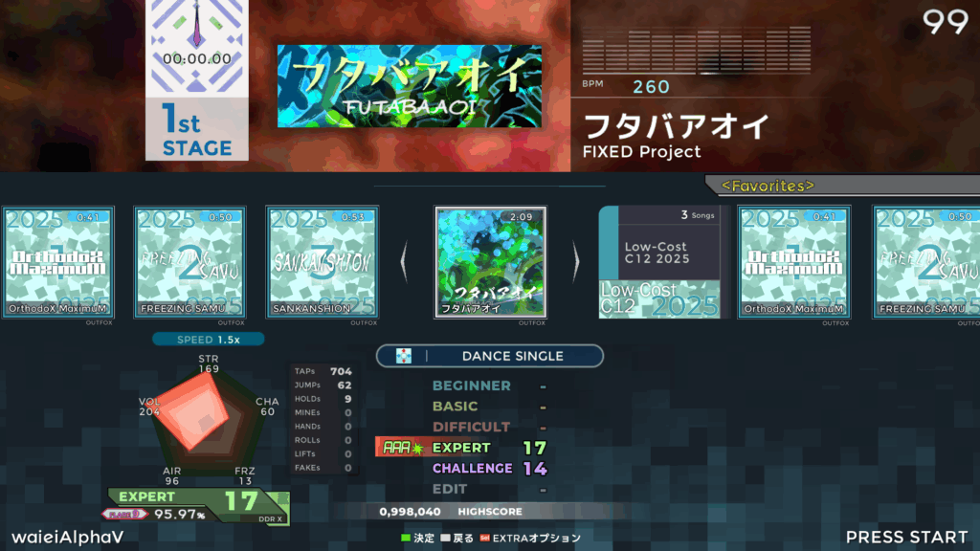Click the BPM graph bars
The width and height of the screenshot is (980, 551).
click(x=697, y=51)
